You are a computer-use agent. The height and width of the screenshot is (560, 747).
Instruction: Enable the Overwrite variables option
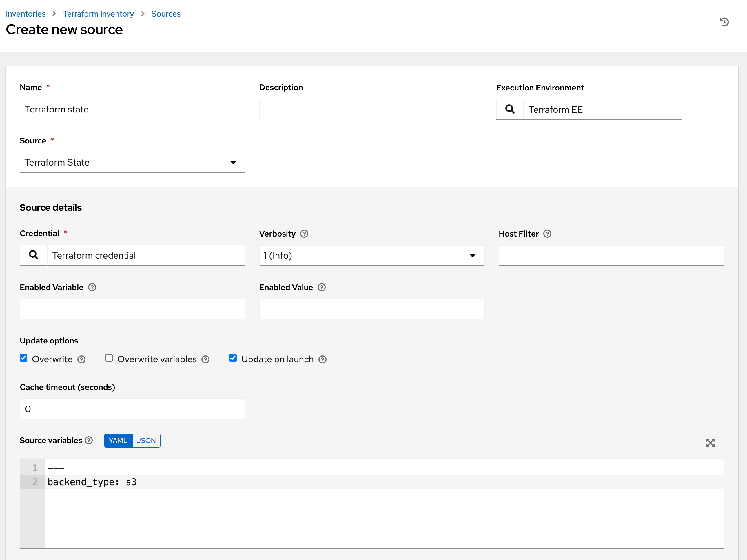click(x=109, y=358)
